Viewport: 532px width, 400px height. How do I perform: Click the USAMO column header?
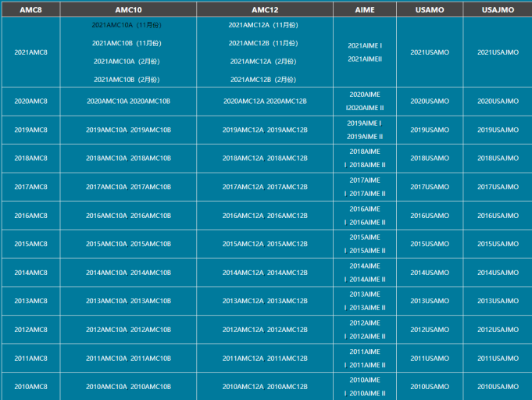(x=430, y=9)
